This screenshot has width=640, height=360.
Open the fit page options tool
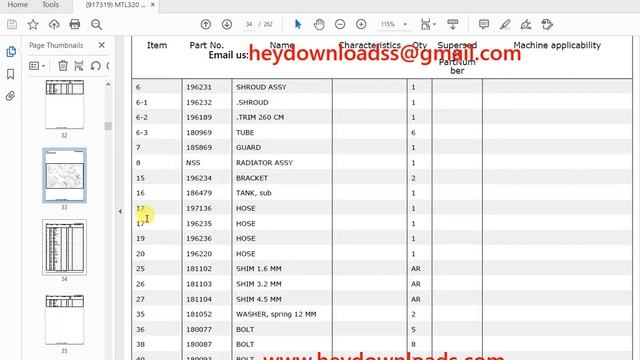[428, 24]
